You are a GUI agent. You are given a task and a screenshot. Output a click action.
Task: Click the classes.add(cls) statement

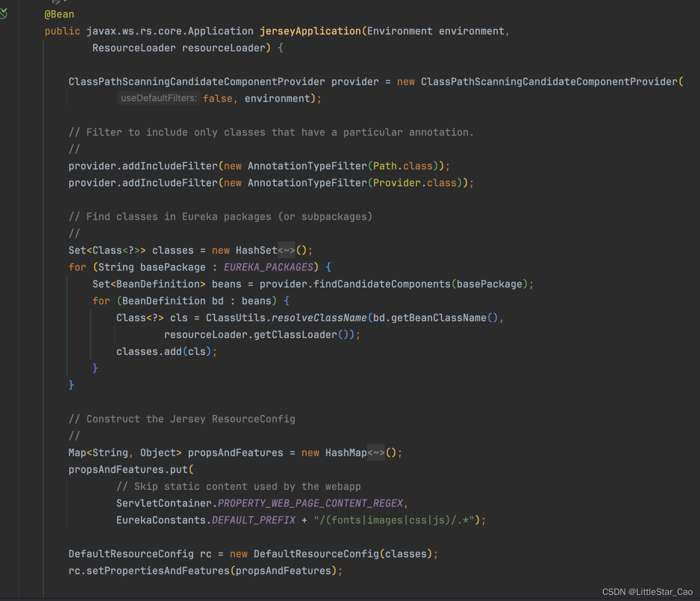click(167, 352)
